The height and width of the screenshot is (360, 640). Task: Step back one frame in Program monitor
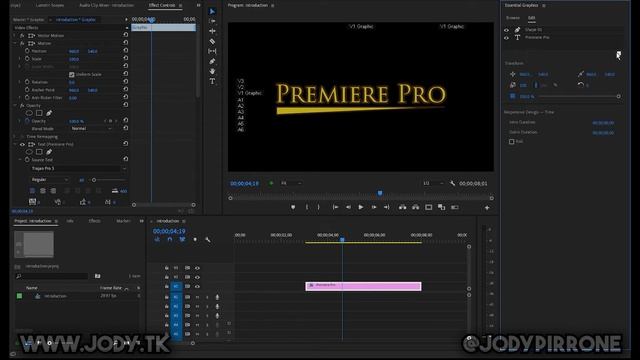pos(348,207)
